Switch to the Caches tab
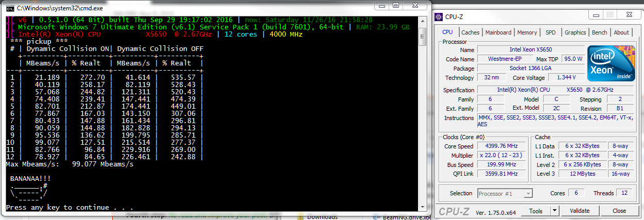Viewport: 644px width, 220px height. 470,32
